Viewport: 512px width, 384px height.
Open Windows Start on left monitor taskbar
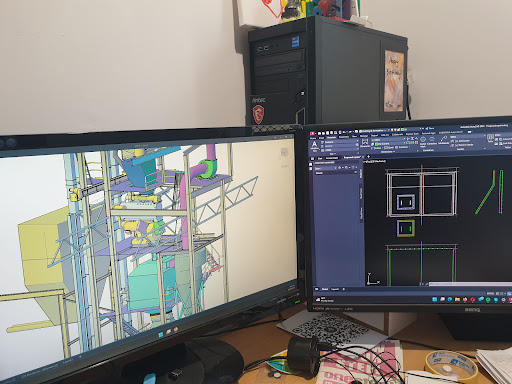[x=161, y=334]
